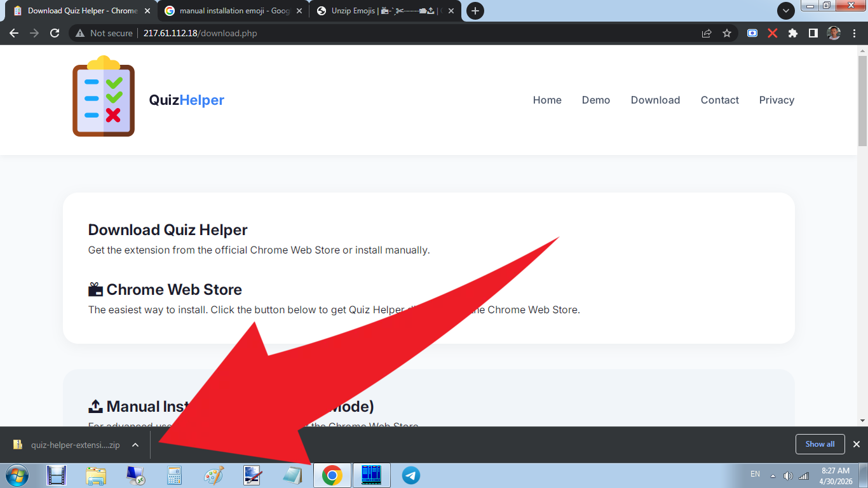868x488 pixels.
Task: Open the blue screen-capture extension icon
Action: click(x=752, y=33)
